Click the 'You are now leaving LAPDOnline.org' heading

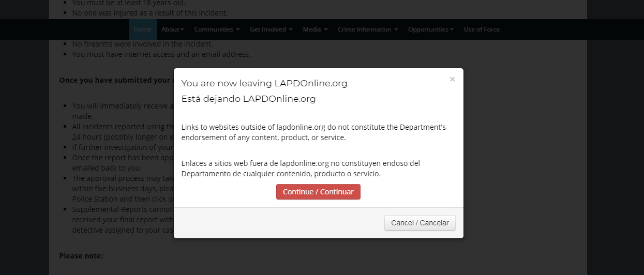point(264,83)
